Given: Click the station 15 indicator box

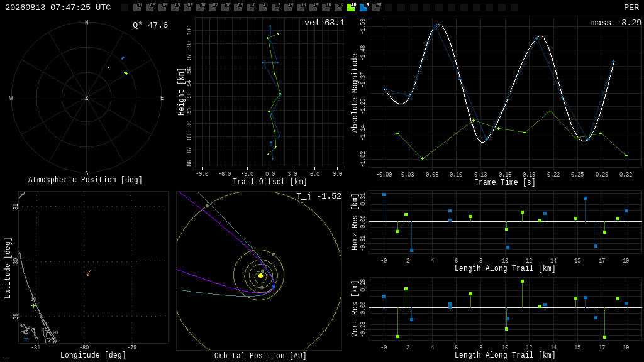Looking at the screenshot, I should [313, 7].
